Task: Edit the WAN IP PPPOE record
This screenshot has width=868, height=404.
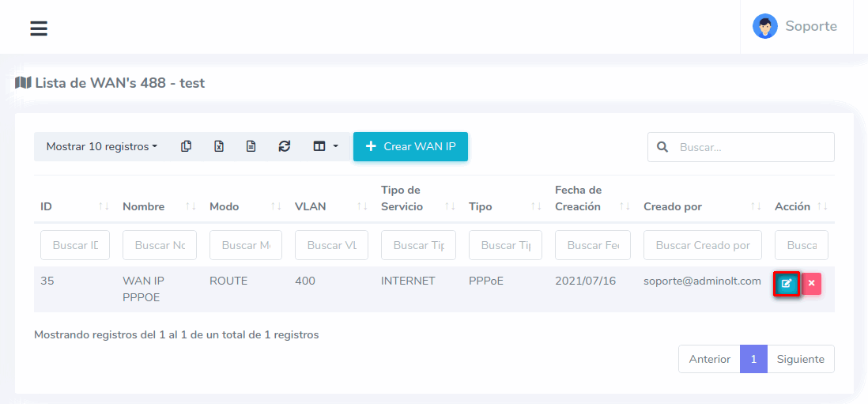Action: [786, 284]
